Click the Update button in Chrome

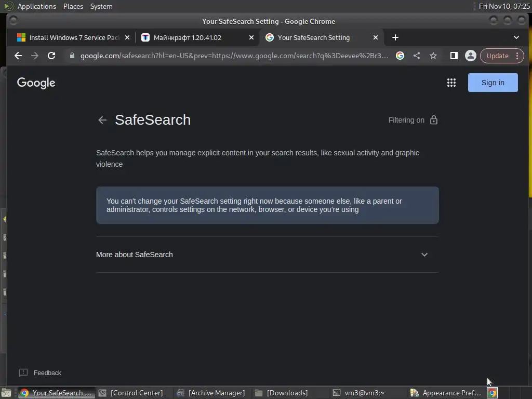(497, 56)
